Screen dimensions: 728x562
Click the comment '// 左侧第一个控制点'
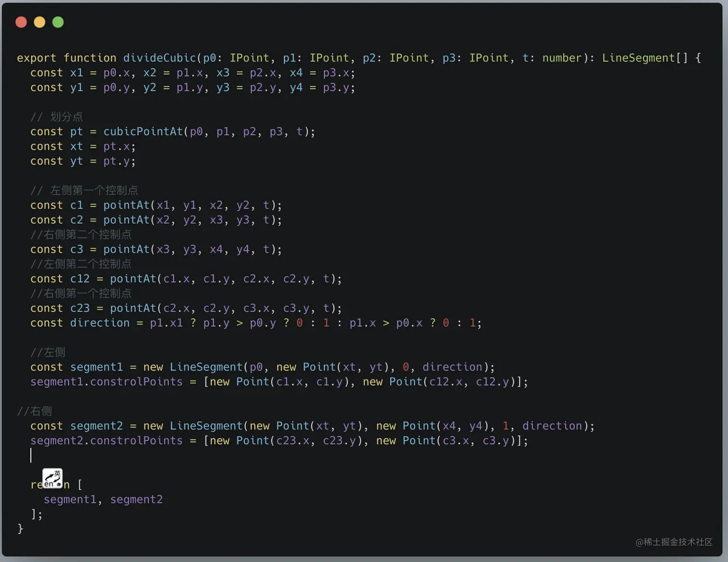84,191
